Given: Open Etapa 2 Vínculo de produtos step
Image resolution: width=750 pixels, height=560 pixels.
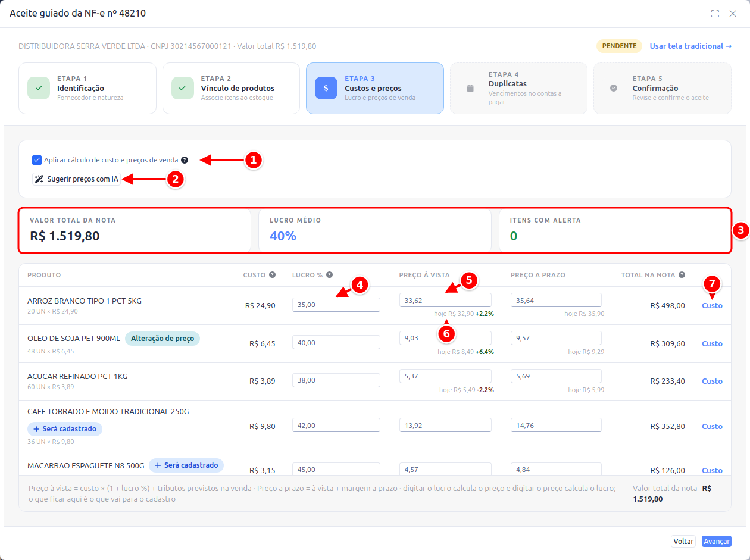Looking at the screenshot, I should tap(231, 88).
